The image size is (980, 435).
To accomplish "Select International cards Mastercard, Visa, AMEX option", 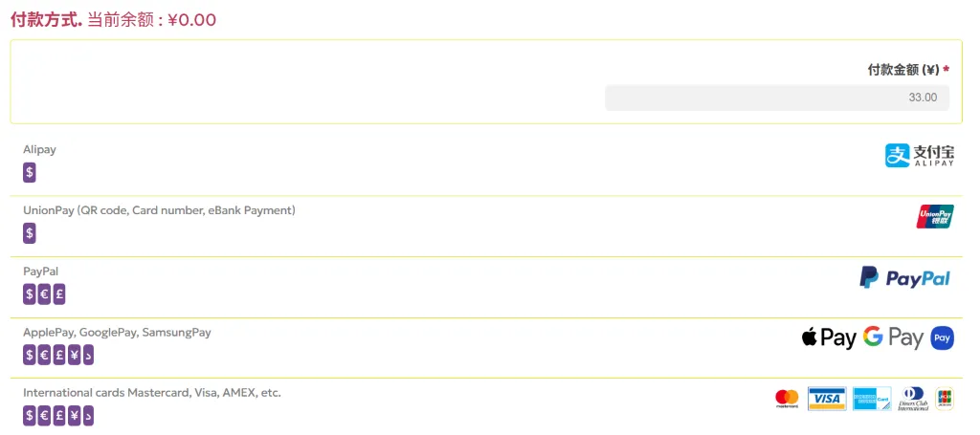I will click(152, 393).
